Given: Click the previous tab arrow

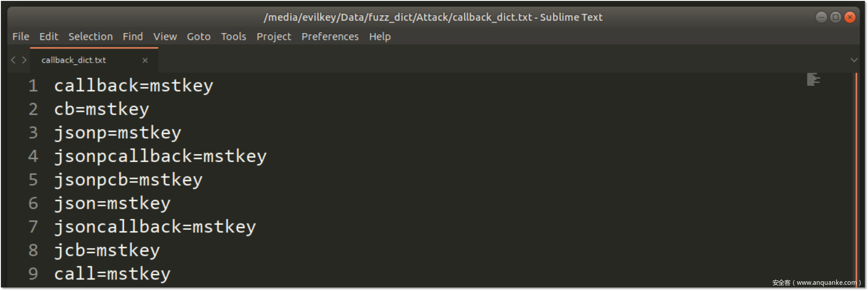Looking at the screenshot, I should coord(13,60).
